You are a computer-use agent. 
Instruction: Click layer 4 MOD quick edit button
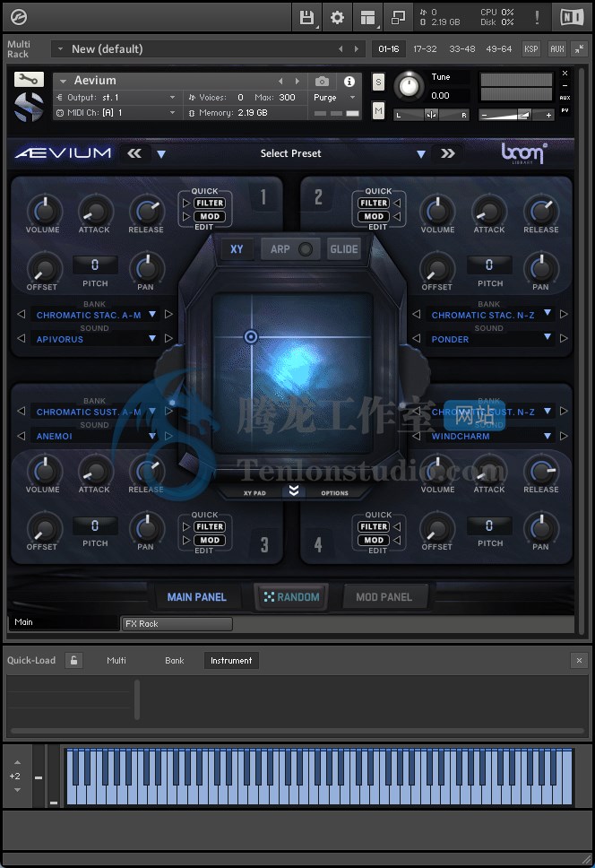tap(374, 540)
